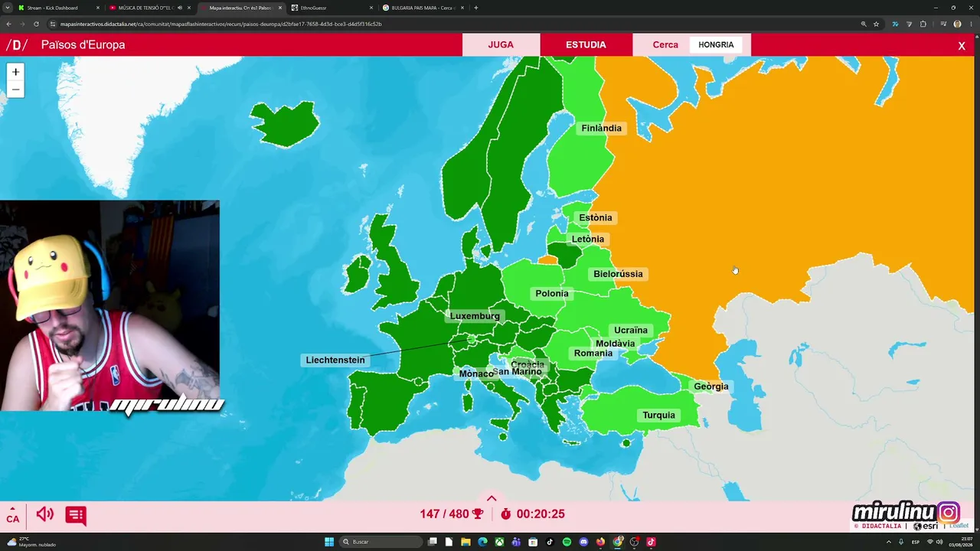Click the Finlàndia map label
Image resolution: width=980 pixels, height=551 pixels.
click(601, 128)
